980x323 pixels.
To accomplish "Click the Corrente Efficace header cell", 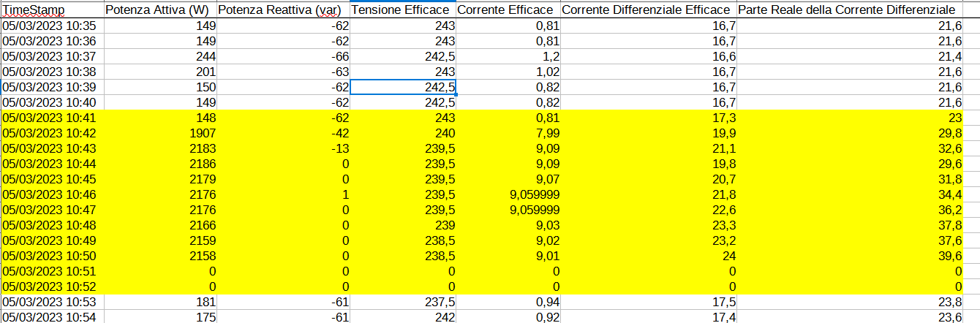I will pyautogui.click(x=508, y=9).
